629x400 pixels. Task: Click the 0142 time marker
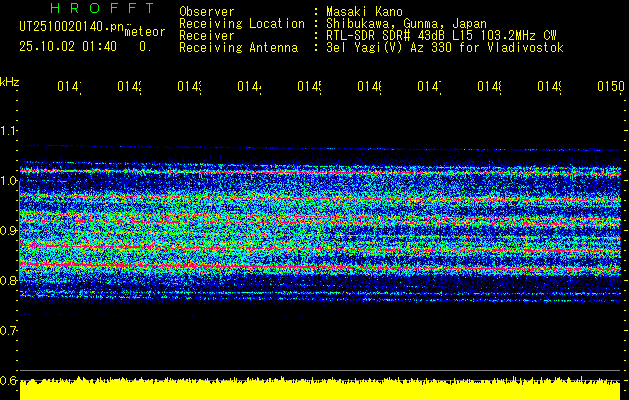(x=129, y=86)
